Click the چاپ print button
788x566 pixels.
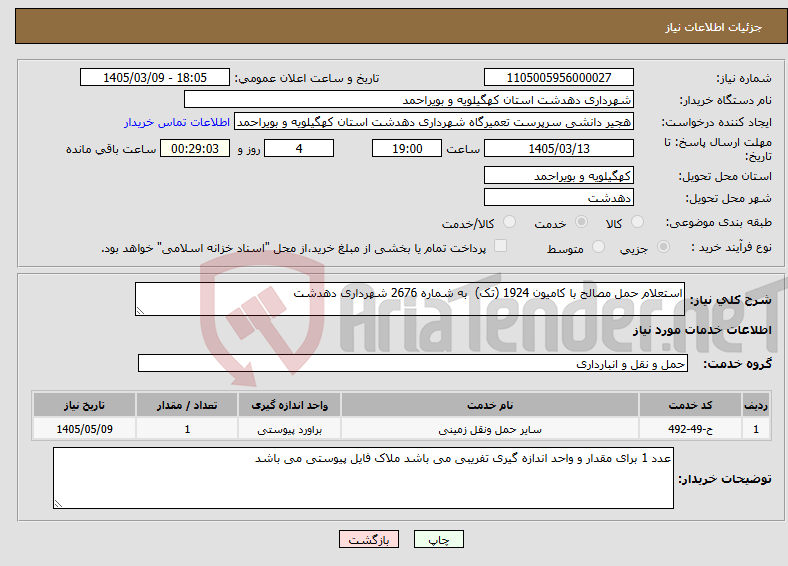coord(439,539)
